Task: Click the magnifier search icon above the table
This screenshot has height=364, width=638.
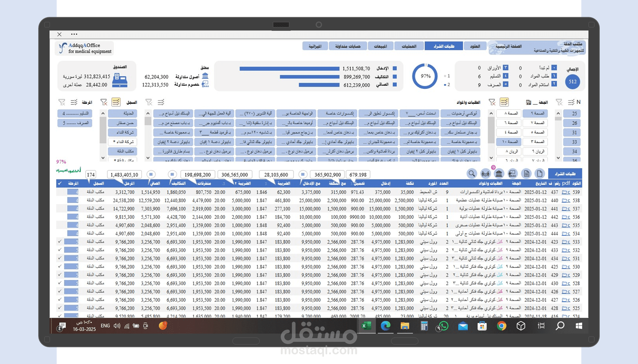Action: (x=472, y=173)
